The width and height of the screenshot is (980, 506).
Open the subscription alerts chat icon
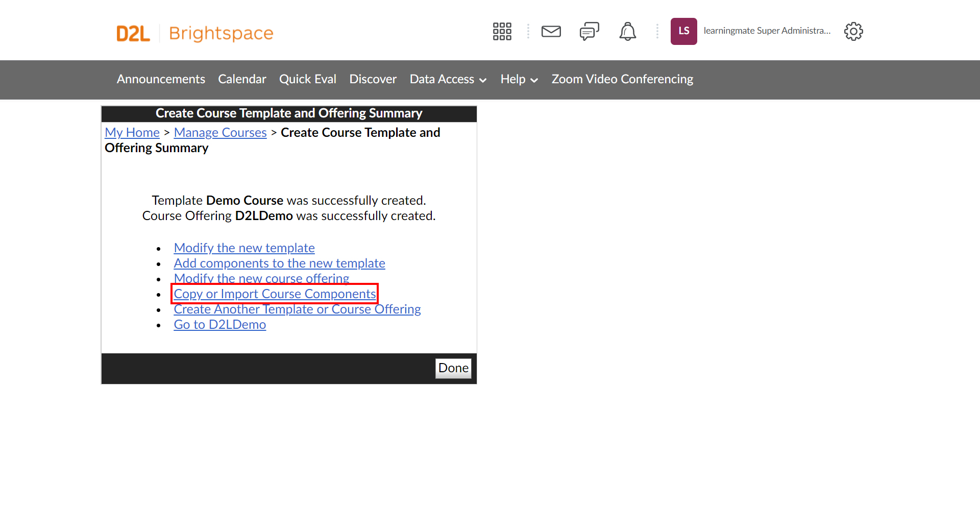click(x=589, y=31)
